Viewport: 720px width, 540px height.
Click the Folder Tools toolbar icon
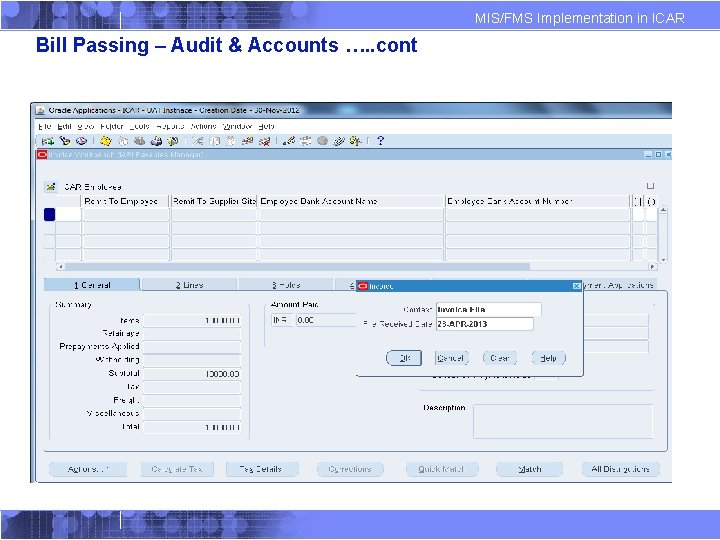[x=355, y=141]
